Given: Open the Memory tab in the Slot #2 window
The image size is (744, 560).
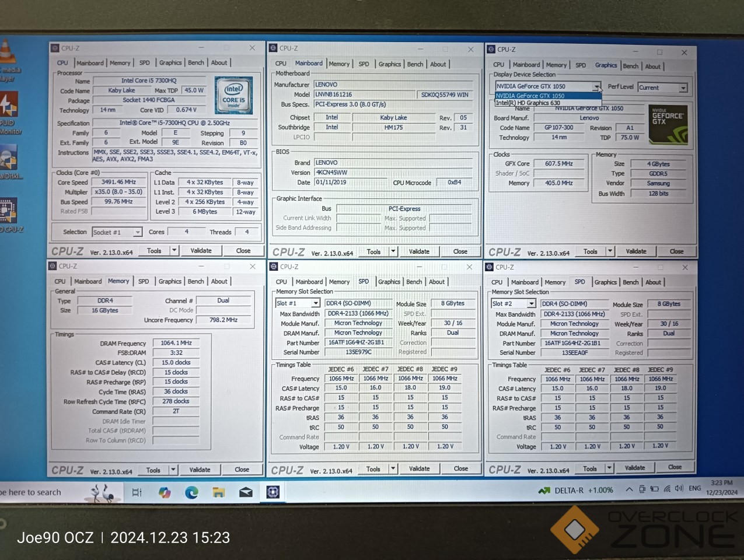Looking at the screenshot, I should coord(555,282).
